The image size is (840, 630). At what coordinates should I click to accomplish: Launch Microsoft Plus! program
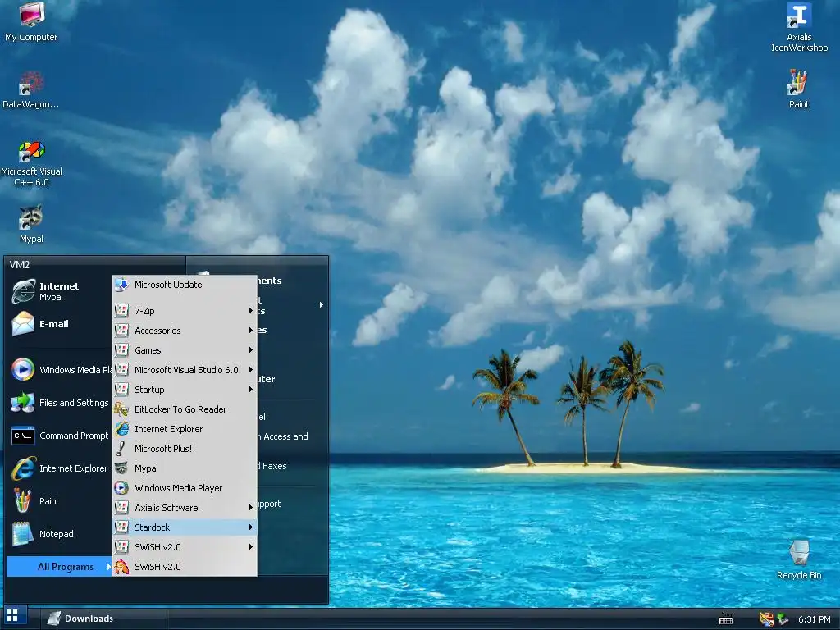185,449
